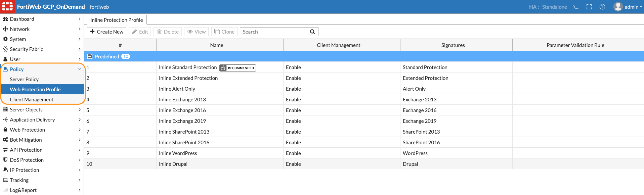
Task: Click the Network sidebar icon
Action: pyautogui.click(x=5, y=29)
